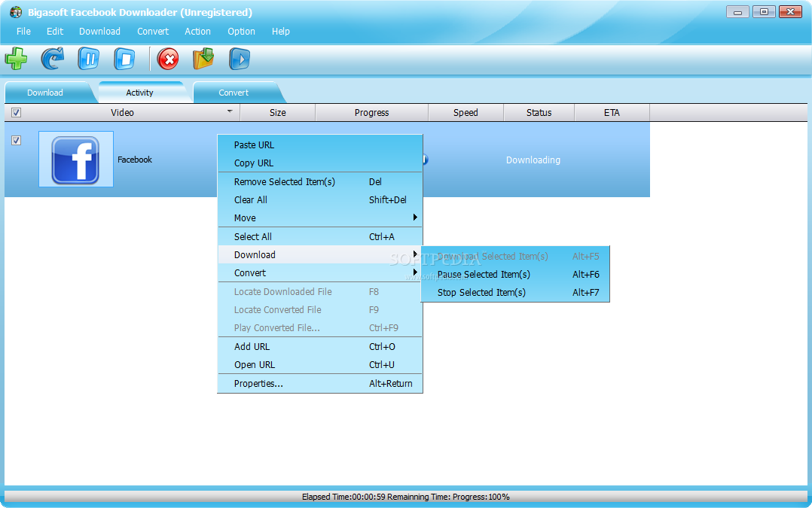Viewport: 812px width, 508px height.
Task: Open the Option menu
Action: (x=241, y=31)
